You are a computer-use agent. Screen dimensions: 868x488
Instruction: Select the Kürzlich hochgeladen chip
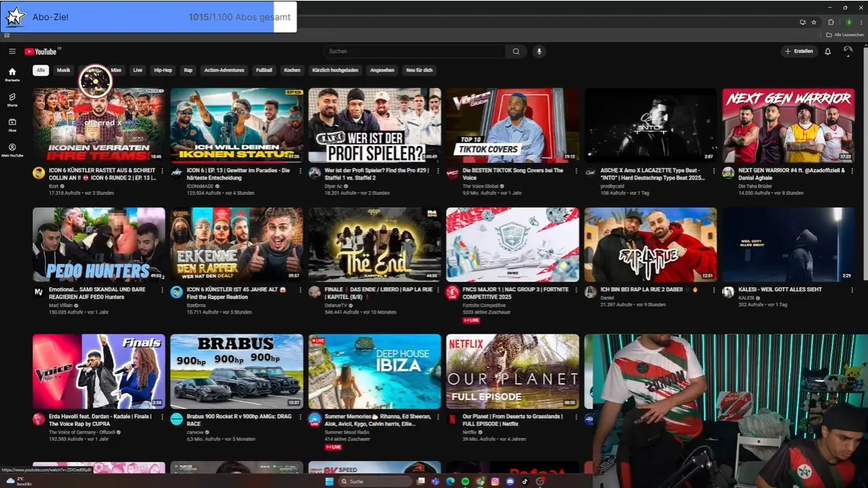pos(335,71)
